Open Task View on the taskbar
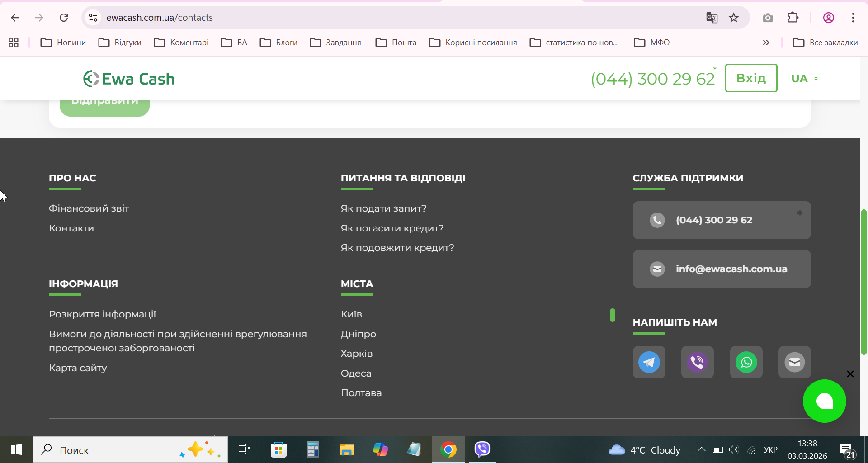 click(244, 449)
